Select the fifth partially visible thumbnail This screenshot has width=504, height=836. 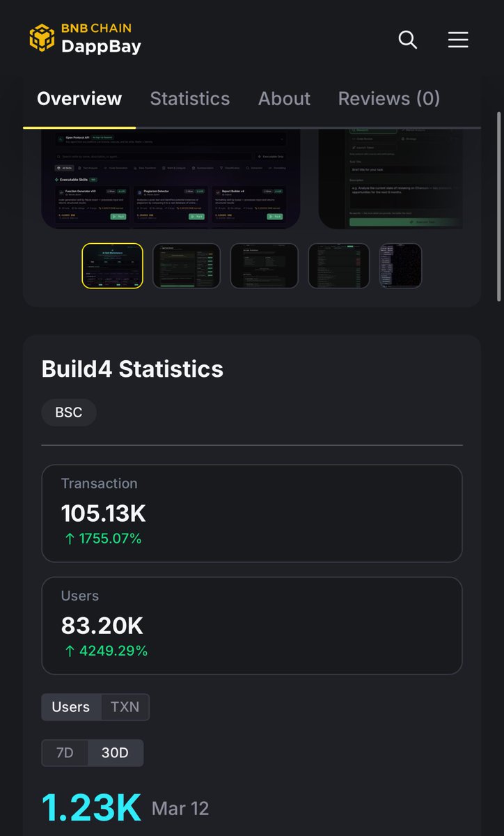(400, 265)
